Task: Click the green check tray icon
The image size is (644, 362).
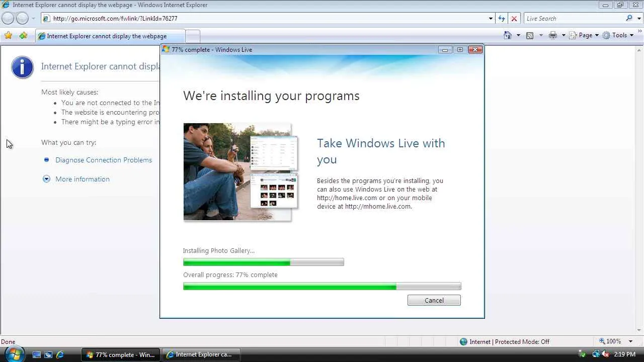Action: tap(582, 354)
